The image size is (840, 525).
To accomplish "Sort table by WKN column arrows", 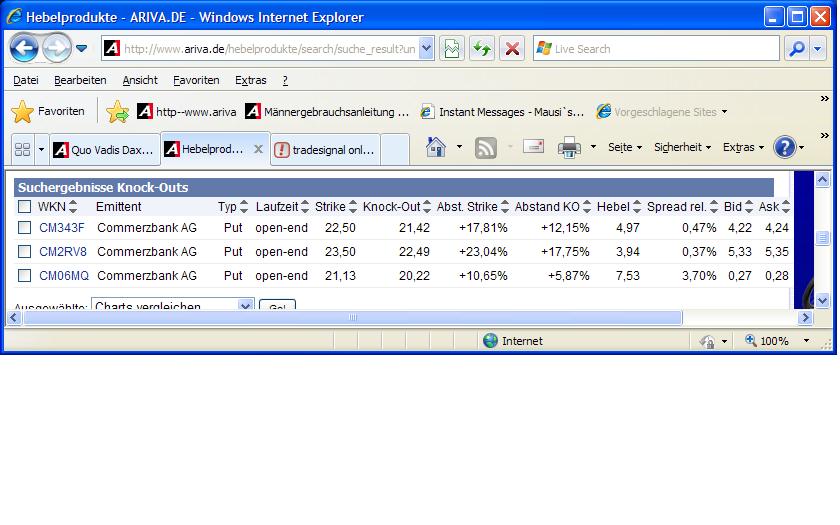I will (73, 206).
